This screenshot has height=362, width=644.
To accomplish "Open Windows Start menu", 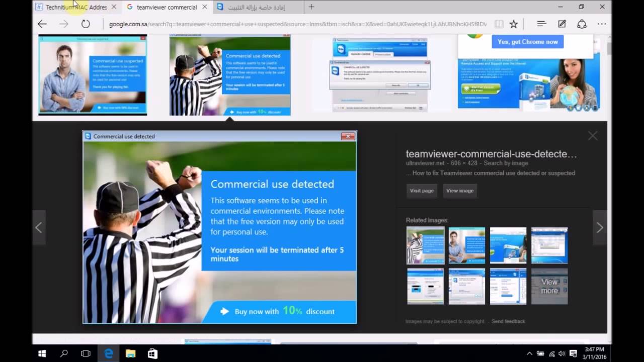I will (42, 353).
